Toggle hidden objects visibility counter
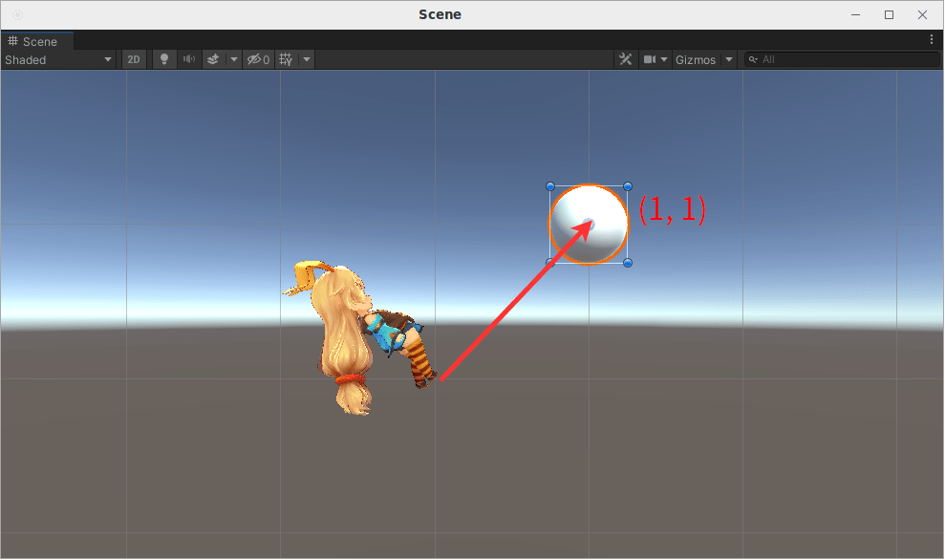Image resolution: width=945 pixels, height=560 pixels. click(259, 59)
